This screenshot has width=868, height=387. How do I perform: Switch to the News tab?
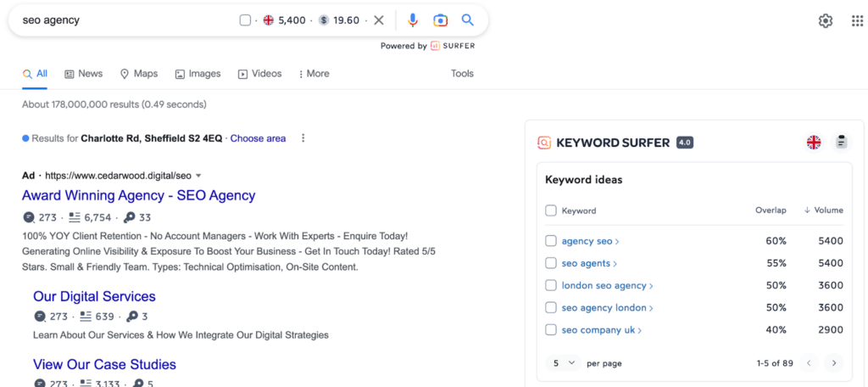83,74
